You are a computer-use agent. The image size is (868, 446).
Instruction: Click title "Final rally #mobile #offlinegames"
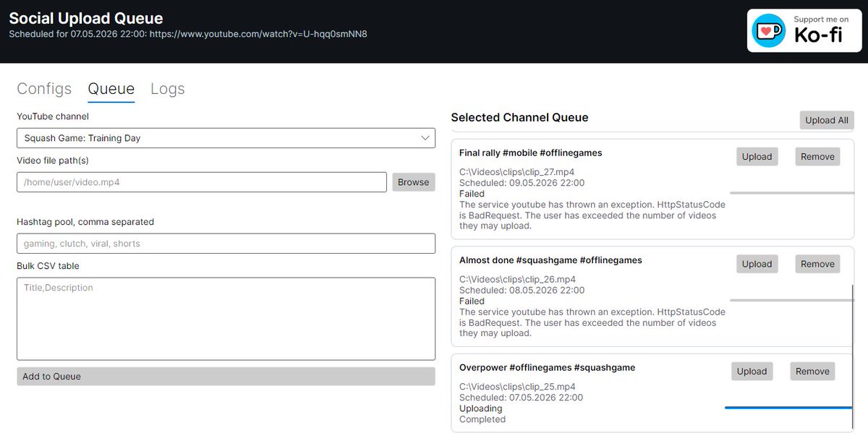(531, 153)
